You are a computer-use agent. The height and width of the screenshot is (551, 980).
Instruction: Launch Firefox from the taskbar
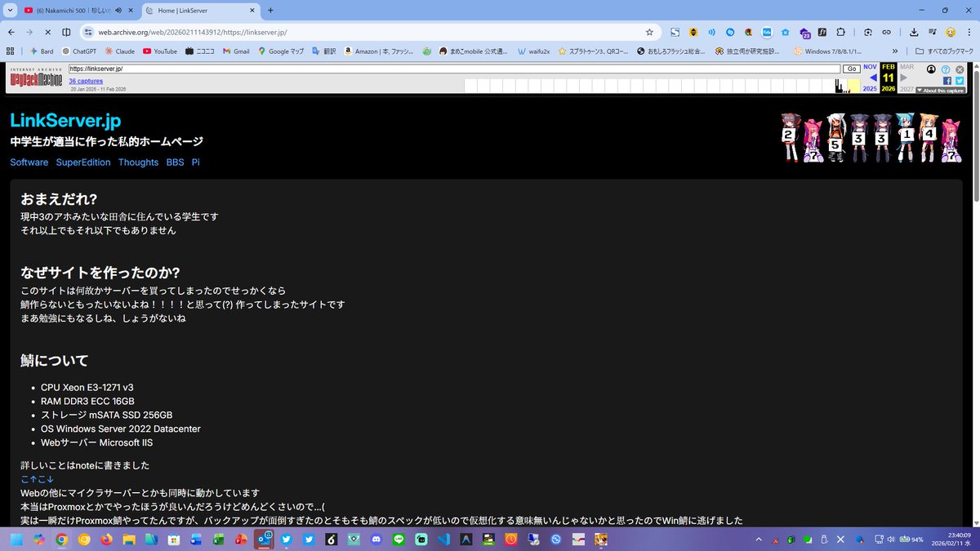click(107, 540)
